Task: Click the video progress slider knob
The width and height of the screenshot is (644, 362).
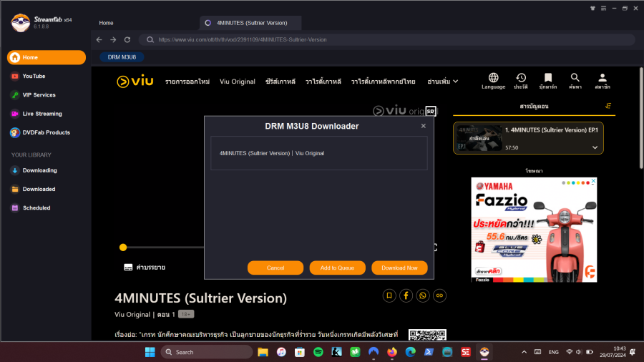Action: point(123,248)
